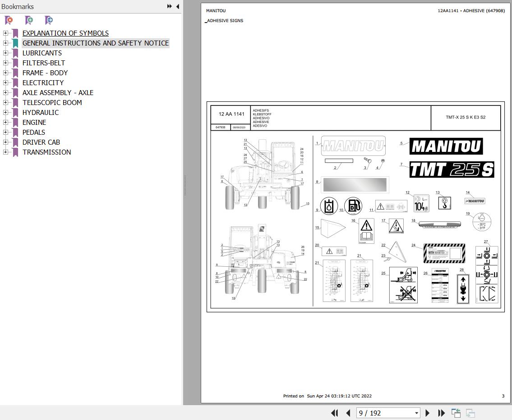
Task: Open the HYDRAULIC bookmark
Action: (41, 113)
